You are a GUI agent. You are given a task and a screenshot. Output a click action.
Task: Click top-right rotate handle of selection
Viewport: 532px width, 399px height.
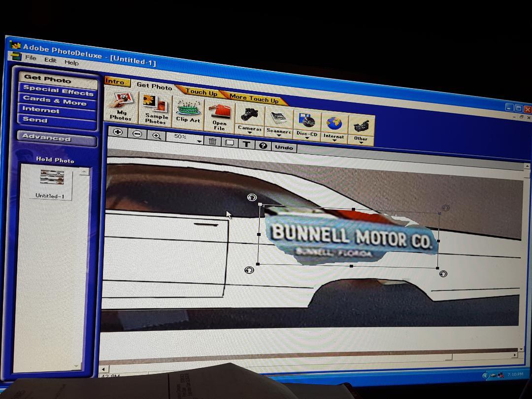point(446,208)
